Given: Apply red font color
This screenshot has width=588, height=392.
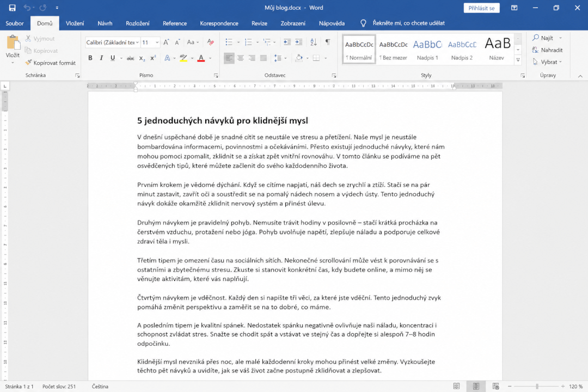Looking at the screenshot, I should [x=201, y=58].
